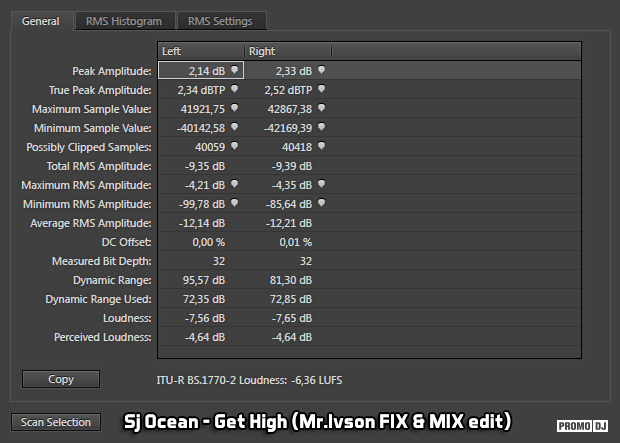Jump to Left channel Peak Amplitude location
620x443 pixels.
pyautogui.click(x=234, y=70)
